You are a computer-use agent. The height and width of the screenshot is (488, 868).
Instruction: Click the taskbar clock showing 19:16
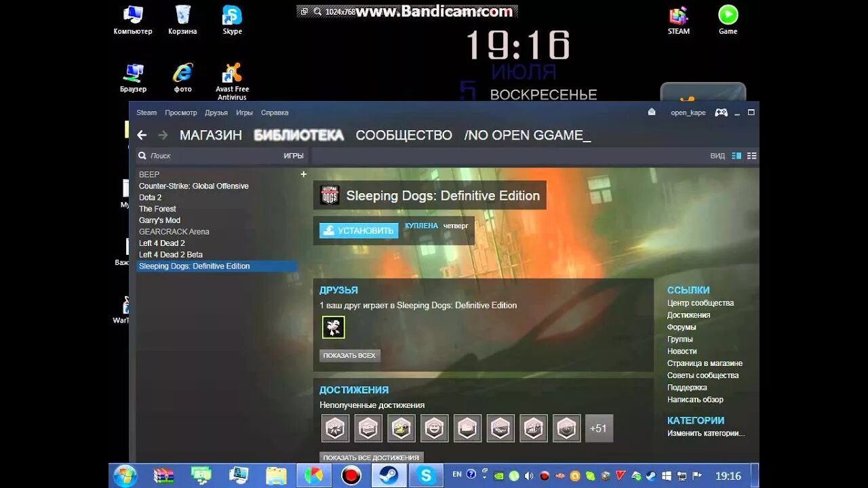coord(728,476)
